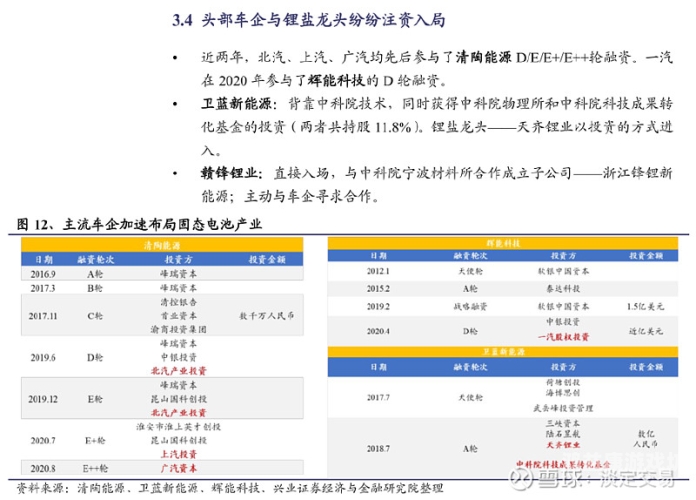Click date cell "2020.7"
The width and height of the screenshot is (696, 500).
[43, 440]
